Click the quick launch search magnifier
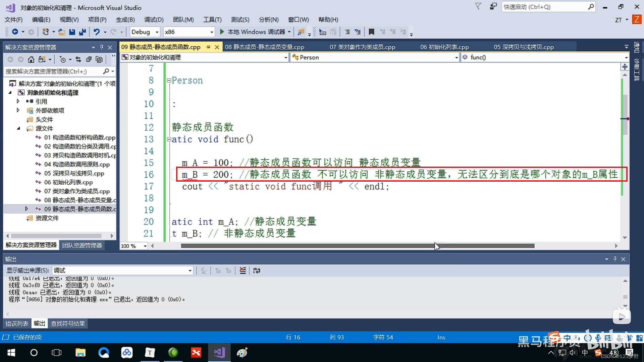Viewport: 644px width, 362px height. pos(591,7)
